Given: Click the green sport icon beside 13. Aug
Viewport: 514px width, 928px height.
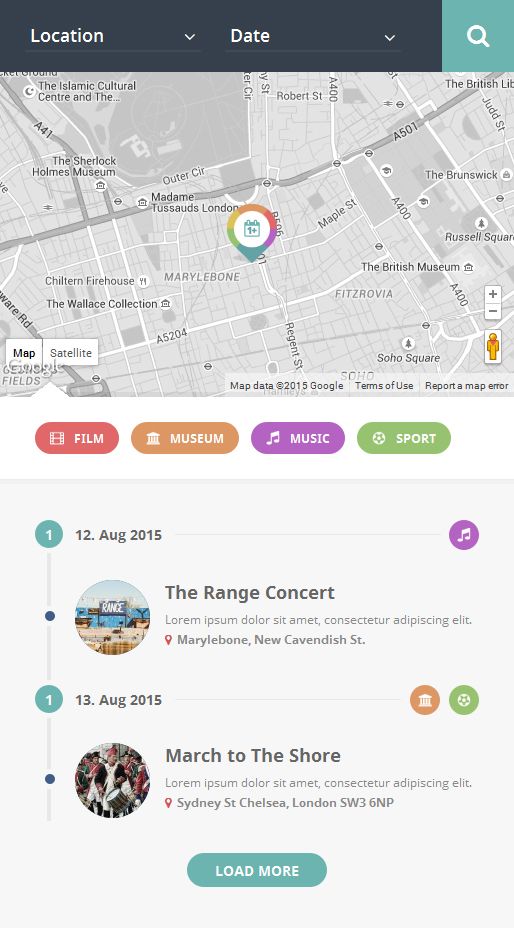Looking at the screenshot, I should [464, 700].
